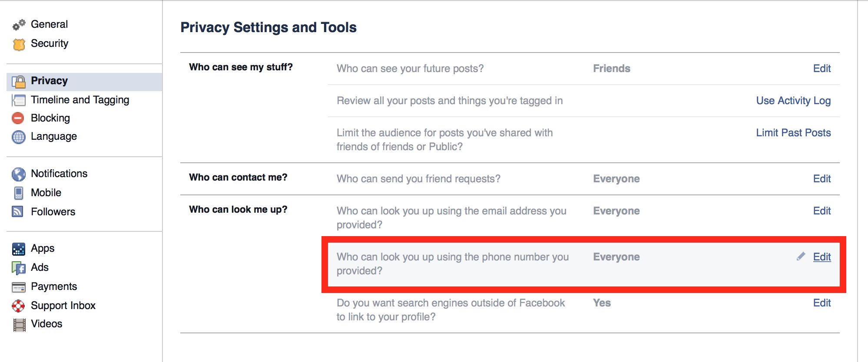Image resolution: width=868 pixels, height=362 pixels.
Task: Click email address lookup question text
Action: tap(451, 218)
